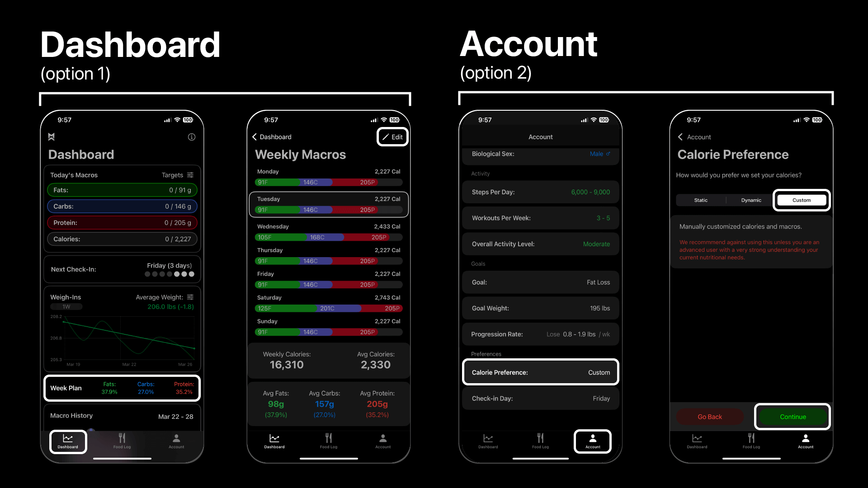Click Continue on Calorie Preference screen
868x488 pixels.
[793, 417]
